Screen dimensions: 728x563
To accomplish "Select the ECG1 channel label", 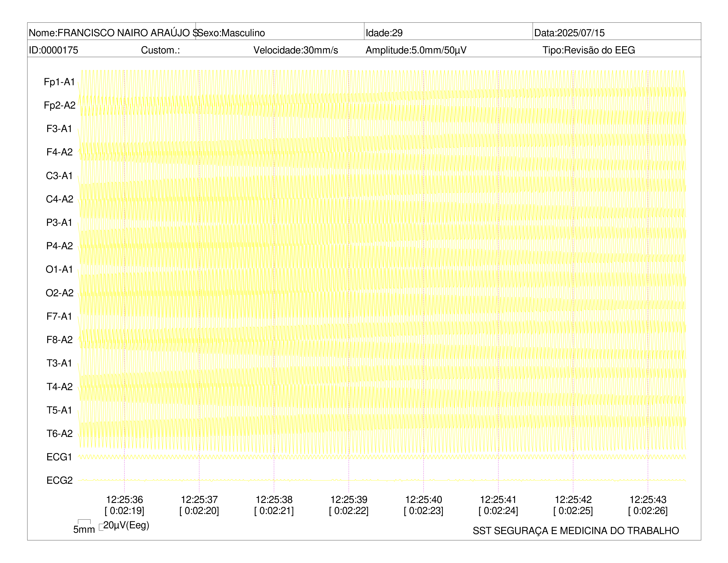I will coord(59,457).
